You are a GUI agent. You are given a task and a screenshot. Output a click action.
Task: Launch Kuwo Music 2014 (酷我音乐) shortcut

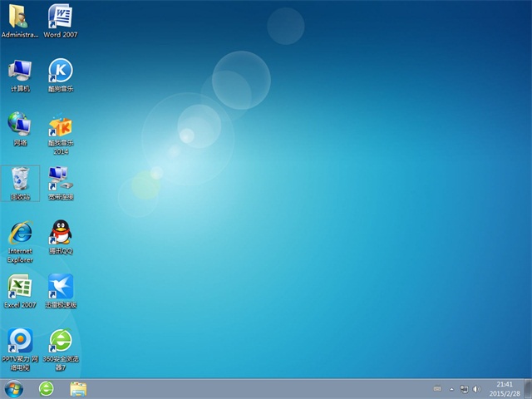(60, 126)
